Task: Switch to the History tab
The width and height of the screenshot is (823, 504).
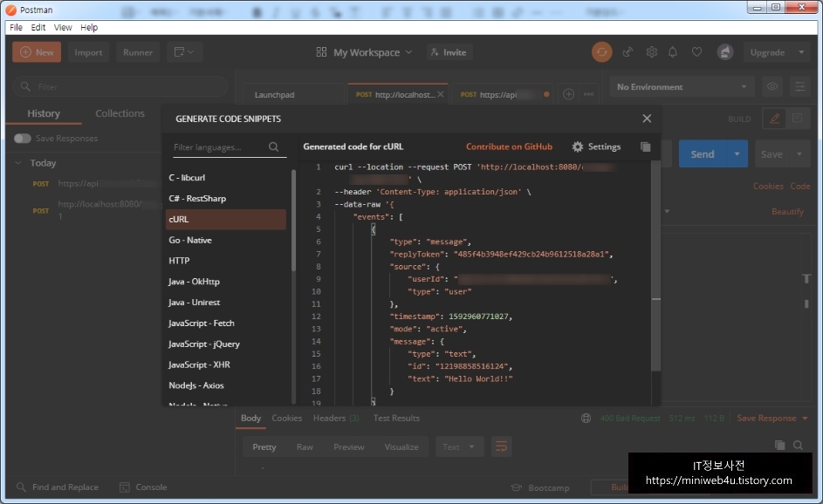Action: pyautogui.click(x=44, y=113)
